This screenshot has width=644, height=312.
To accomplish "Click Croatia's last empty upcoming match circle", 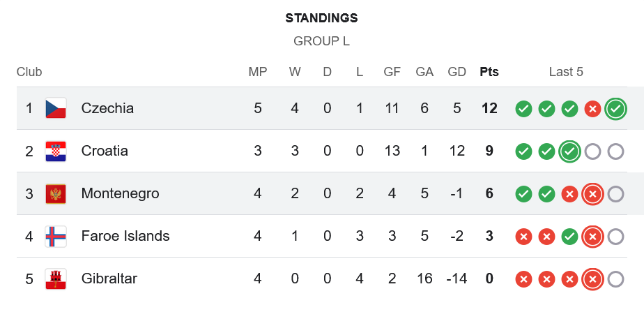I will tap(615, 151).
